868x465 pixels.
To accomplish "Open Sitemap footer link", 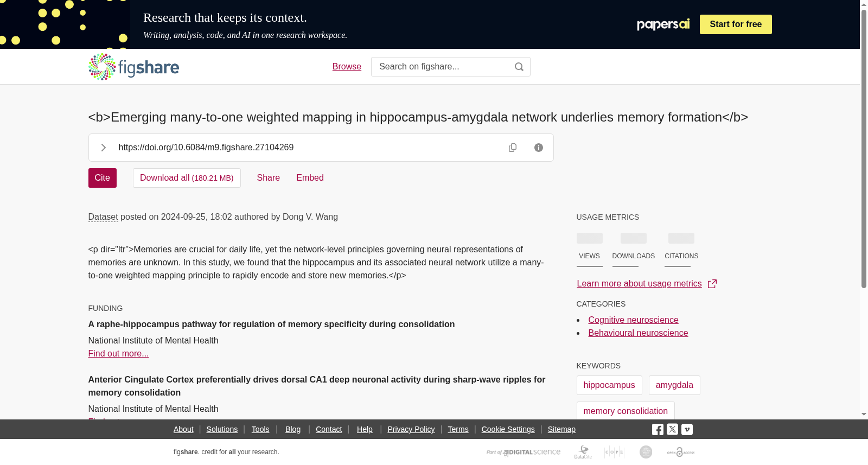I will pyautogui.click(x=561, y=429).
